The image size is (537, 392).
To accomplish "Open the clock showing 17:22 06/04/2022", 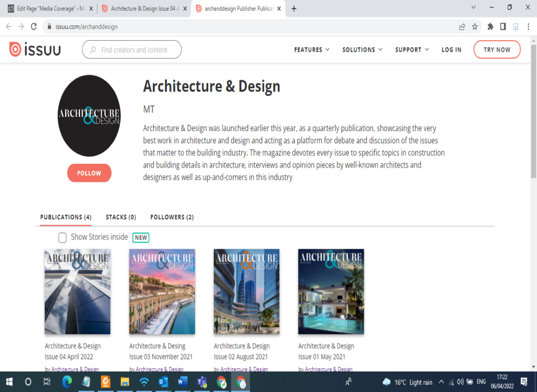I will point(502,382).
